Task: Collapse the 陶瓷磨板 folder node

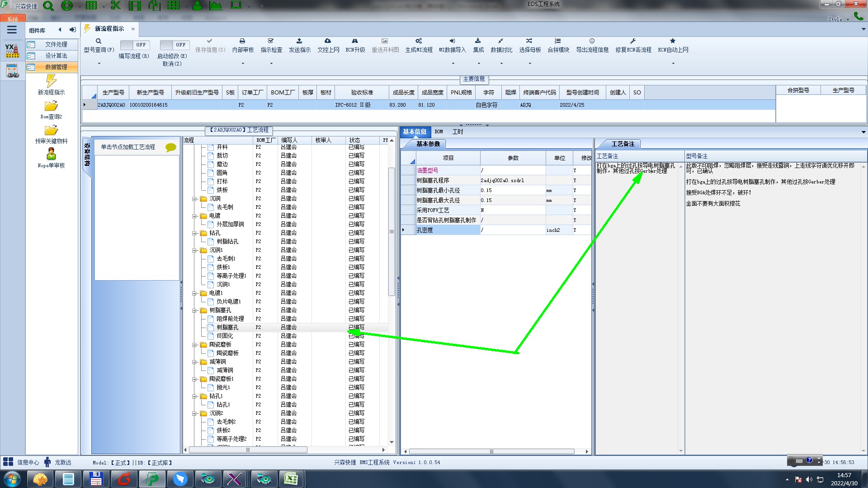Action: (194, 345)
